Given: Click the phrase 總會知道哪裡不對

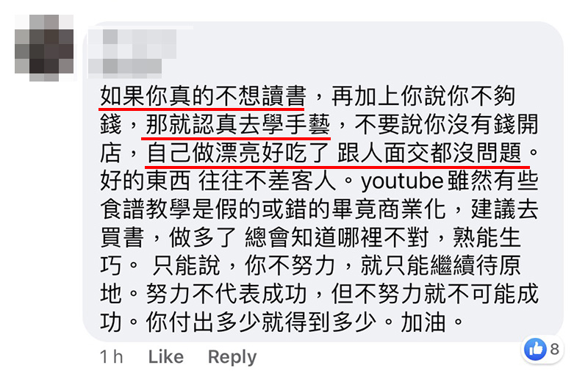Looking at the screenshot, I should tap(337, 238).
